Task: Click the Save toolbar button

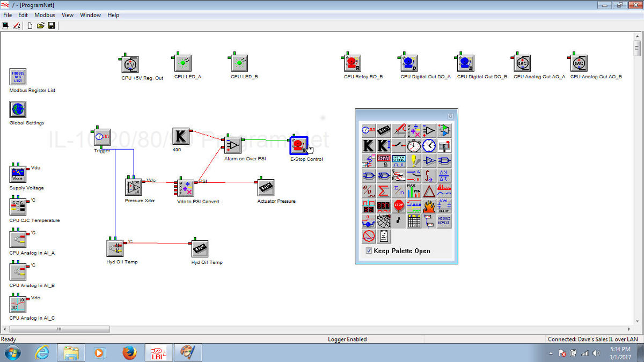Action: (x=51, y=25)
